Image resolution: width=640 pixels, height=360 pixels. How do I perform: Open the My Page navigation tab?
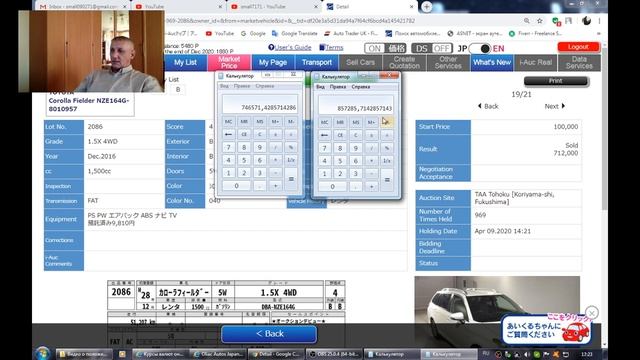click(273, 62)
